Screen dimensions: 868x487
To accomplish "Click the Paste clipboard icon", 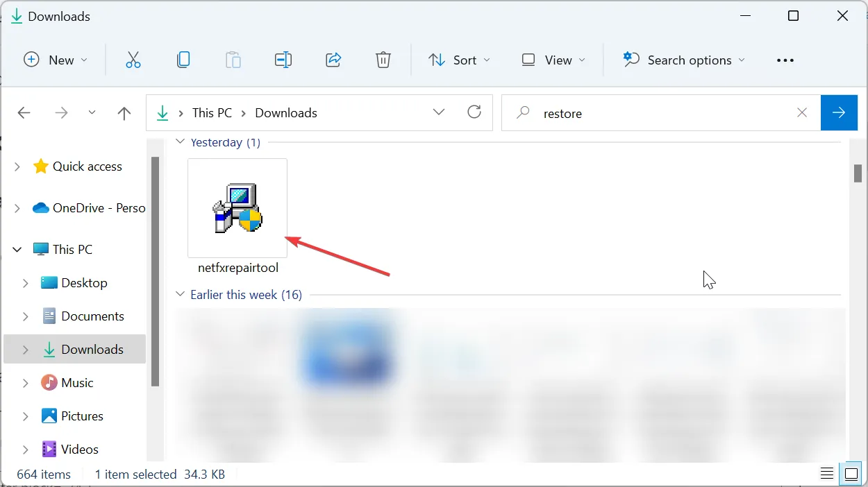I will point(233,60).
